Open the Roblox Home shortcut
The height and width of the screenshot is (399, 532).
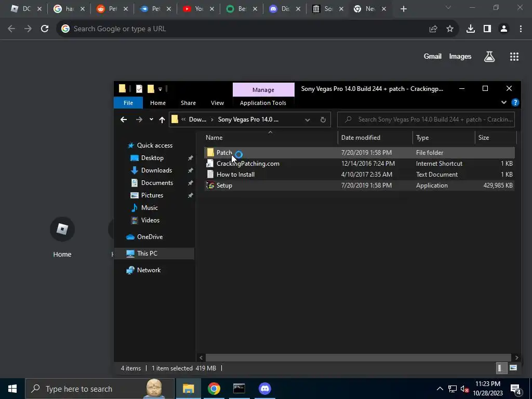click(x=62, y=237)
